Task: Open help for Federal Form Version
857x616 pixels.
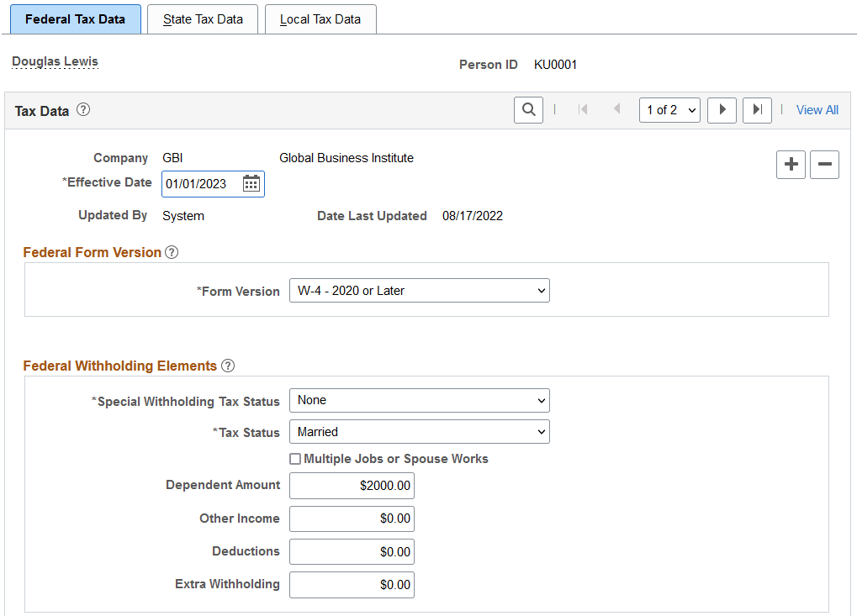Action: pyautogui.click(x=172, y=251)
